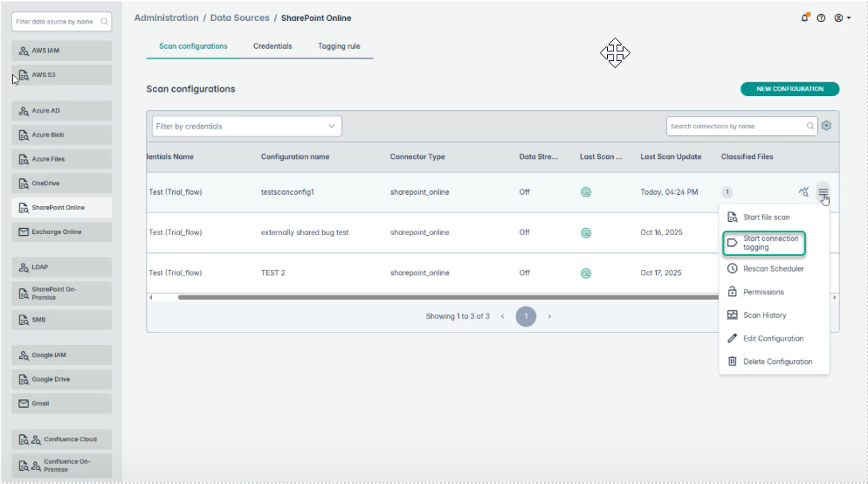Expand the Filter by credentials dropdown
The width and height of the screenshot is (868, 484).
[246, 126]
